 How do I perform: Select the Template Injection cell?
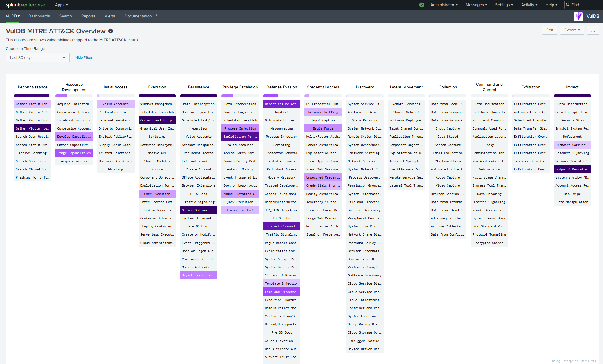pos(281,283)
